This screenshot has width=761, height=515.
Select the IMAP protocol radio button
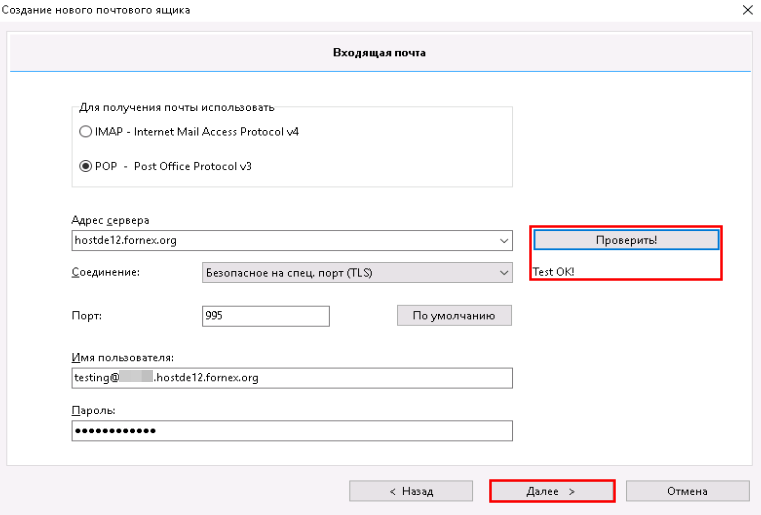pos(85,132)
